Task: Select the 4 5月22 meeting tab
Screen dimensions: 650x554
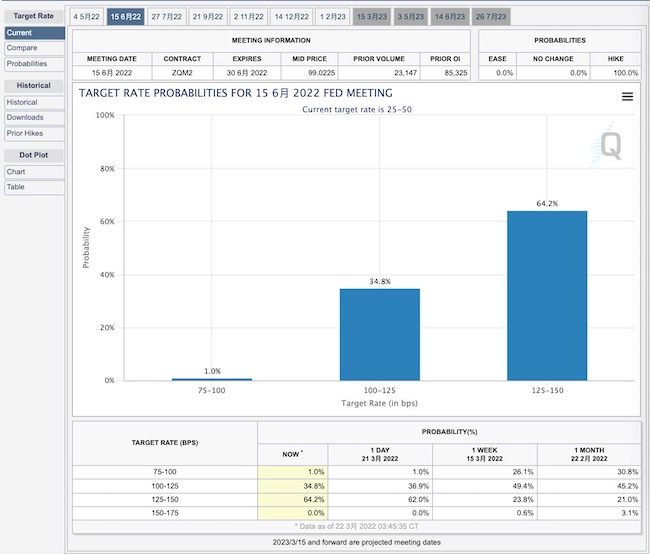Action: [x=87, y=16]
